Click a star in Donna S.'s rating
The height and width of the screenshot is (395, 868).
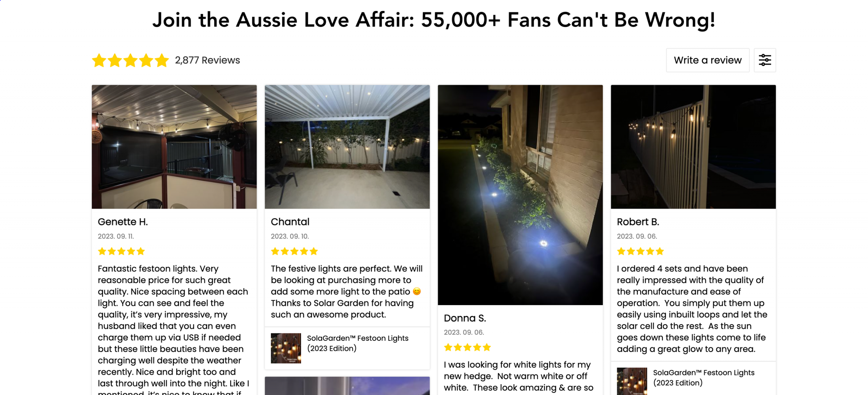click(467, 347)
